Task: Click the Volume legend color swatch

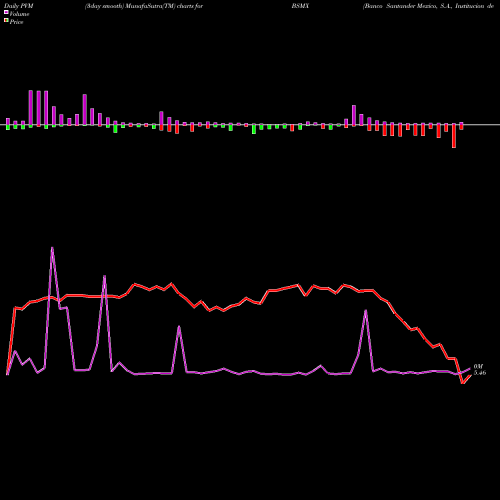Action: click(x=6, y=12)
